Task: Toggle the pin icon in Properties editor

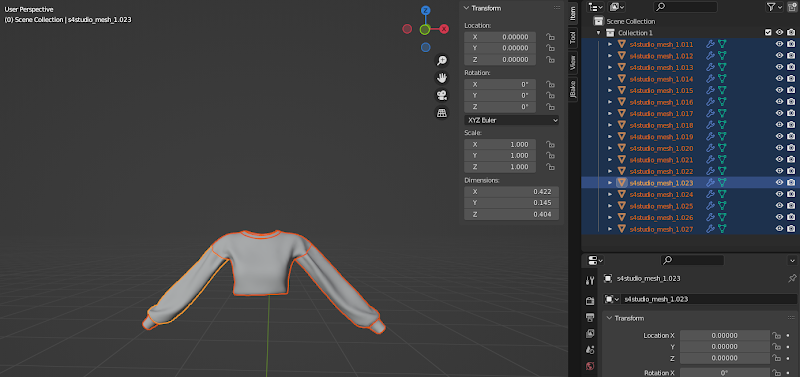Action: tap(792, 279)
